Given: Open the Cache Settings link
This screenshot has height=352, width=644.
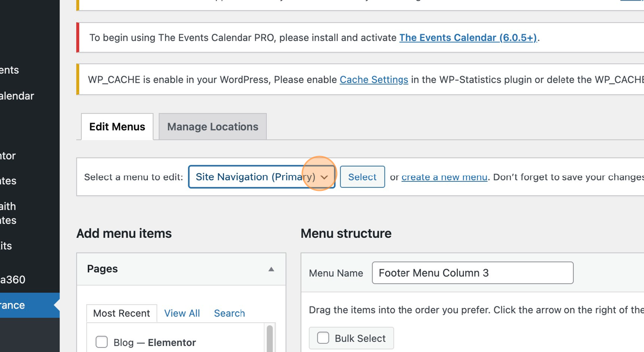Looking at the screenshot, I should 374,80.
